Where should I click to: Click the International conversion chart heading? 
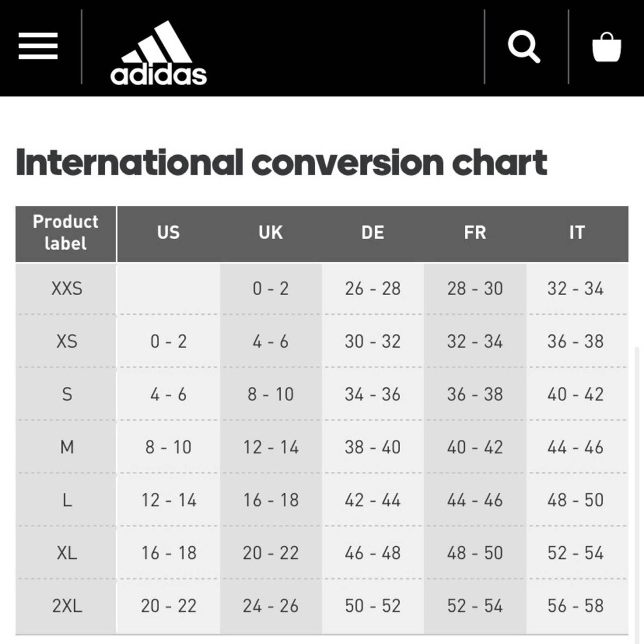(281, 163)
